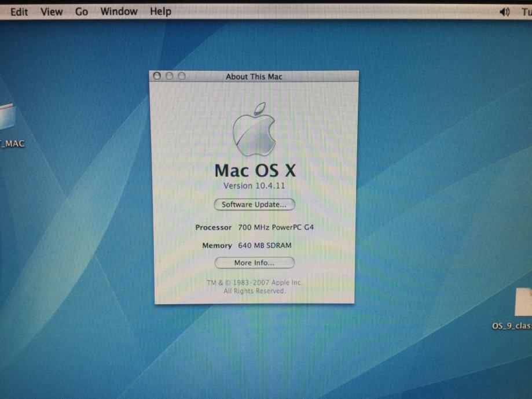
Task: Click the Software Update... button
Action: coord(254,205)
